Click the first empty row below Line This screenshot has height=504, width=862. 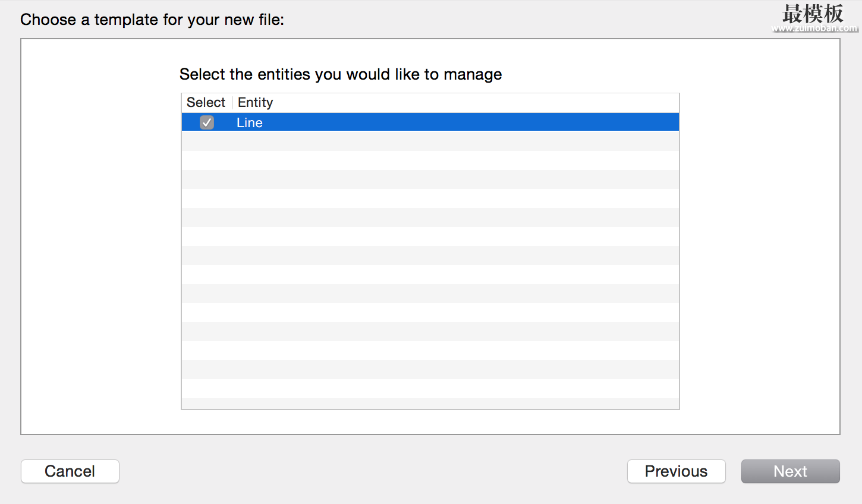(430, 141)
